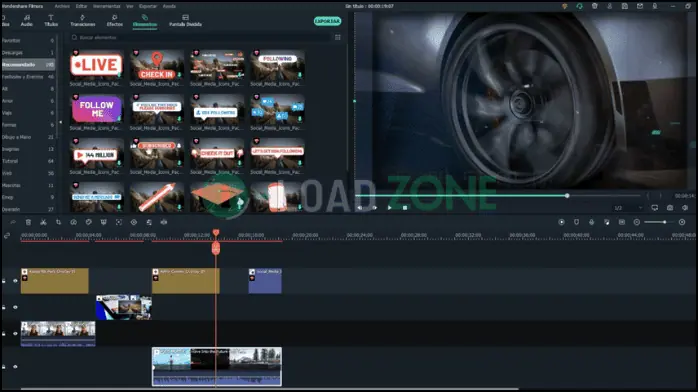Click the audio waveform icon in timeline toolbar
The width and height of the screenshot is (698, 392).
pos(164,222)
